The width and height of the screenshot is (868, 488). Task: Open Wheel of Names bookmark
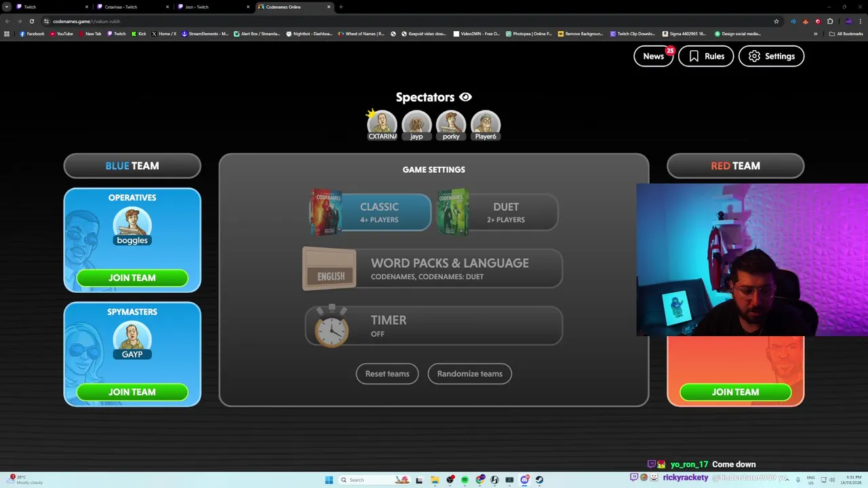(x=361, y=34)
